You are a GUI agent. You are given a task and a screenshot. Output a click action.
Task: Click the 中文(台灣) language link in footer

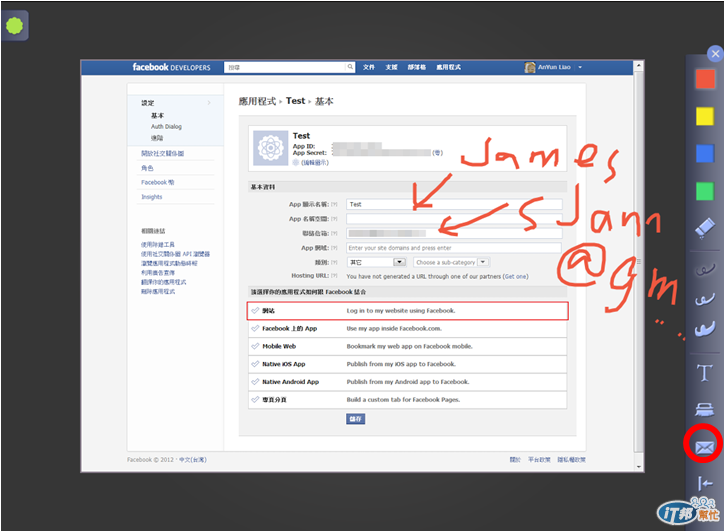[x=193, y=459]
